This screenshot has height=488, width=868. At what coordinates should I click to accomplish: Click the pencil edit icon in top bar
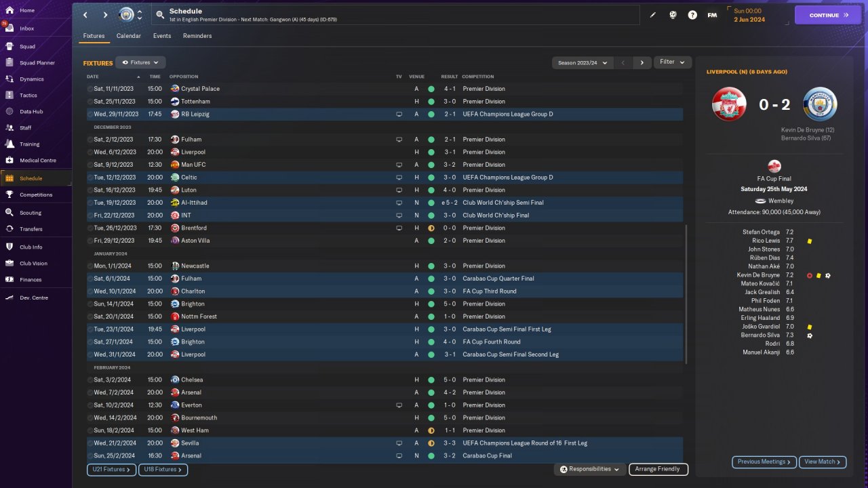tap(653, 15)
